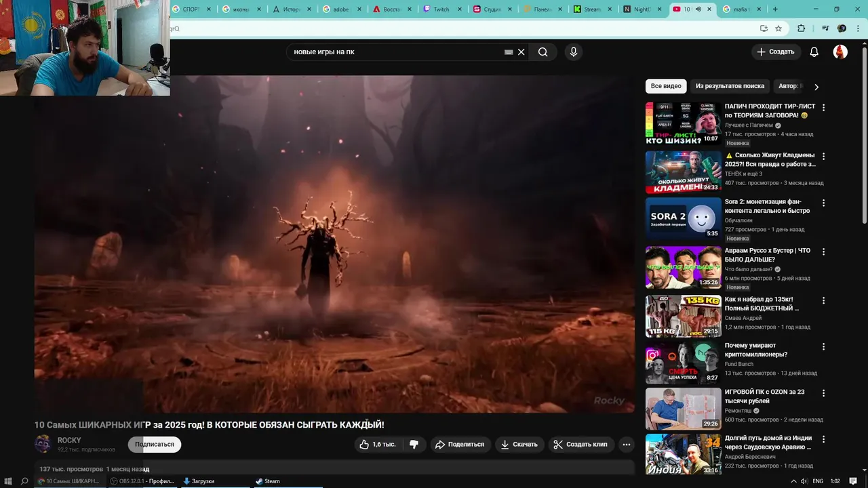Image resolution: width=868 pixels, height=488 pixels.
Task: Close the Twitch tab
Action: pyautogui.click(x=460, y=9)
